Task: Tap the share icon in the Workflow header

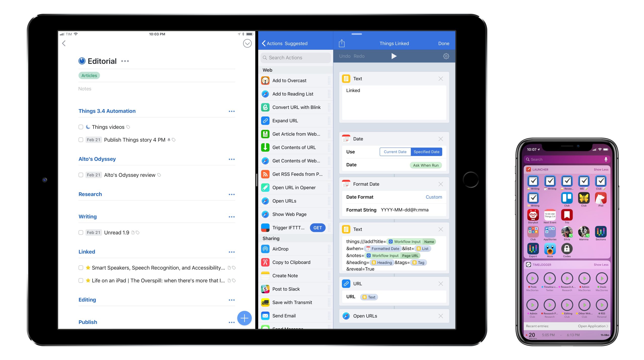Action: point(341,43)
